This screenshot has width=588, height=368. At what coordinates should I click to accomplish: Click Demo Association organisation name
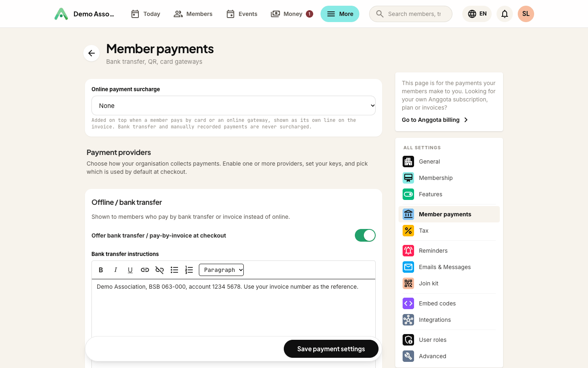(94, 14)
